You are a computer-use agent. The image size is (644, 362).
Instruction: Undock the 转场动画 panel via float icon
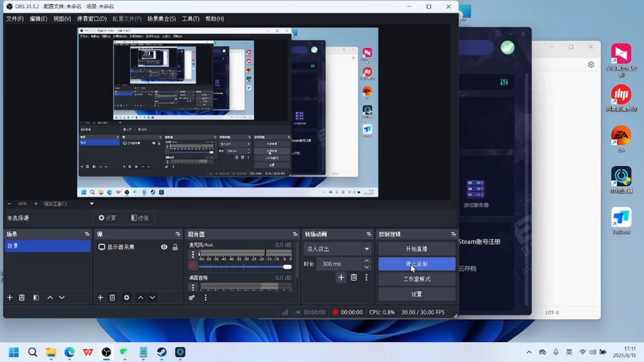click(369, 234)
